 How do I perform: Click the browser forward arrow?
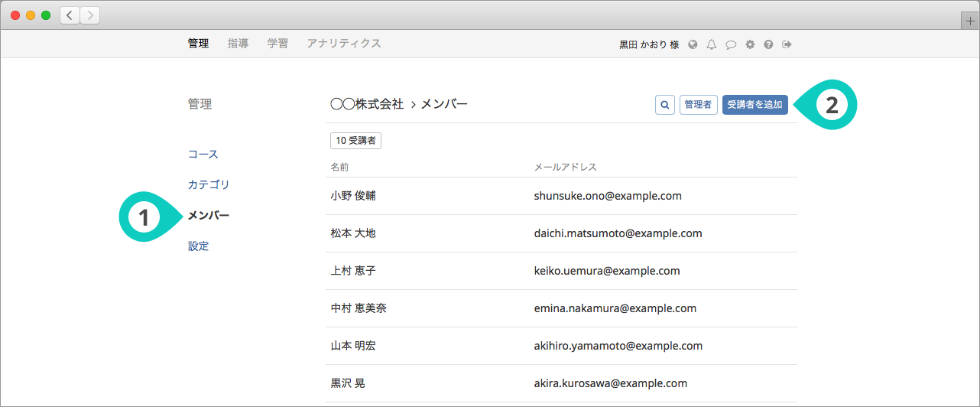[x=89, y=15]
